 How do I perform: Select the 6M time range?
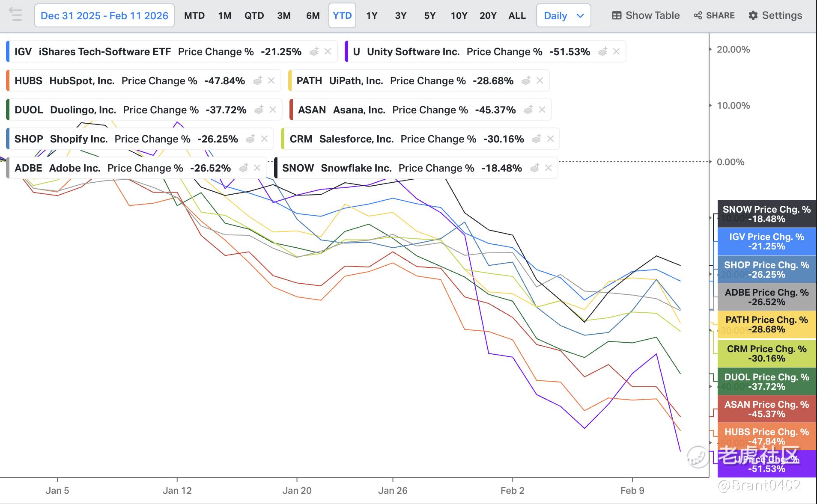point(313,15)
